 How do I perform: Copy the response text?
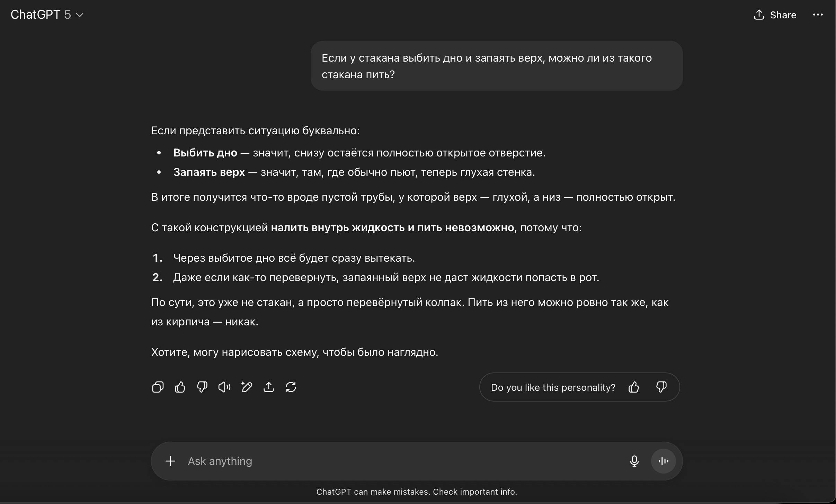click(158, 387)
